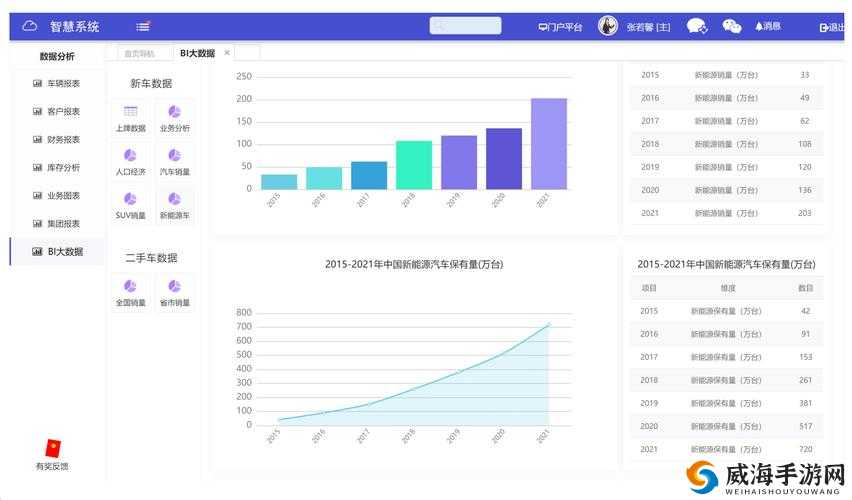Click the 保有量 value 261 cell
Viewport: 852px width, 500px height.
point(805,380)
